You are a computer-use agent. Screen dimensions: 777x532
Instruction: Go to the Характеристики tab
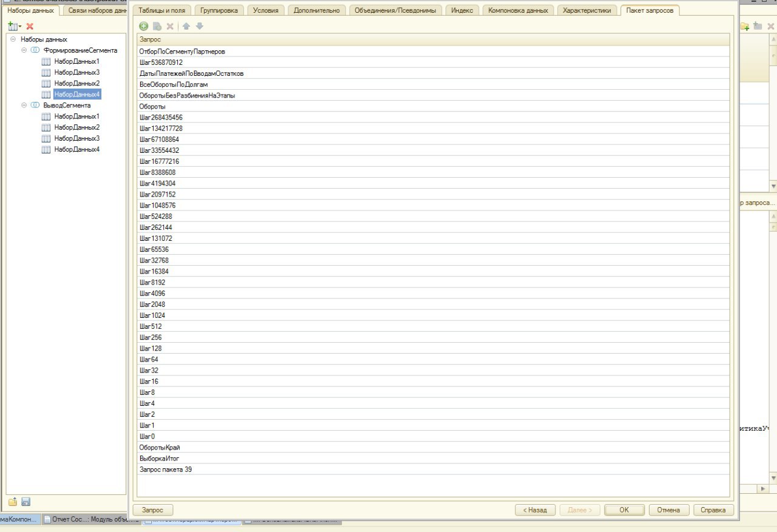[587, 10]
